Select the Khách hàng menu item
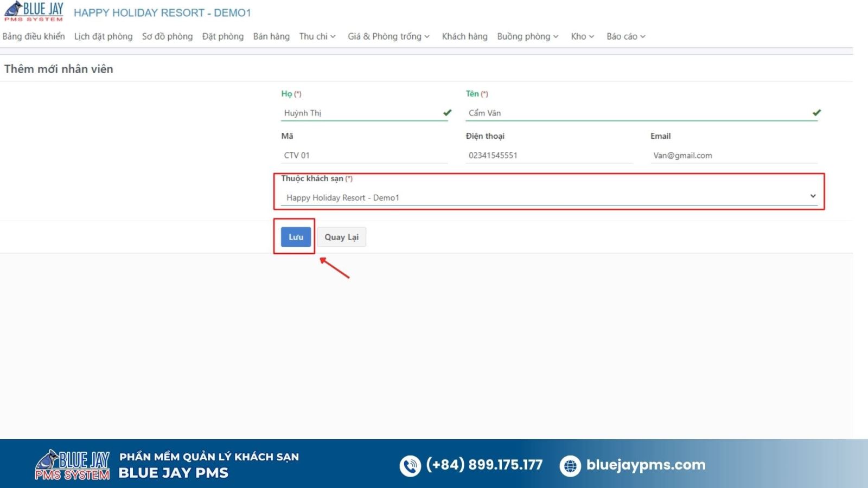This screenshot has height=488, width=868. click(x=464, y=36)
